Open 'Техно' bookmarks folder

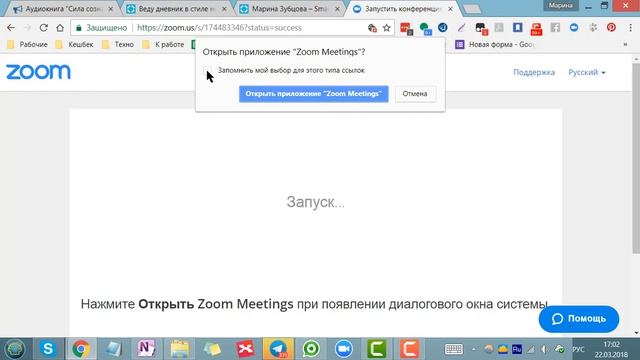pyautogui.click(x=118, y=44)
